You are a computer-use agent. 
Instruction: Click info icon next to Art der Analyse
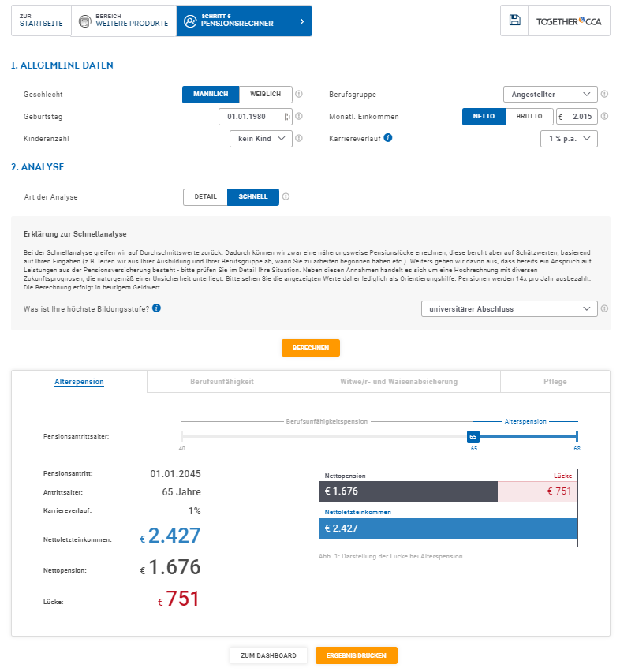(286, 197)
